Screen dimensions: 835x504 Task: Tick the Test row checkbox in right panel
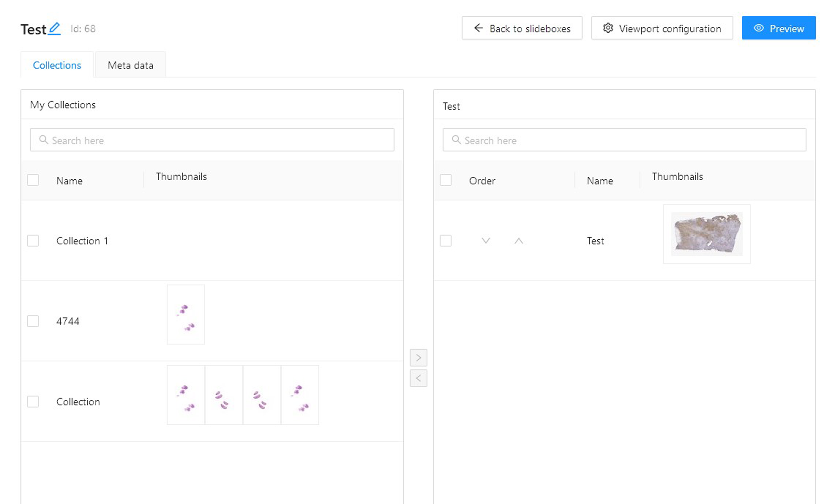pyautogui.click(x=445, y=241)
